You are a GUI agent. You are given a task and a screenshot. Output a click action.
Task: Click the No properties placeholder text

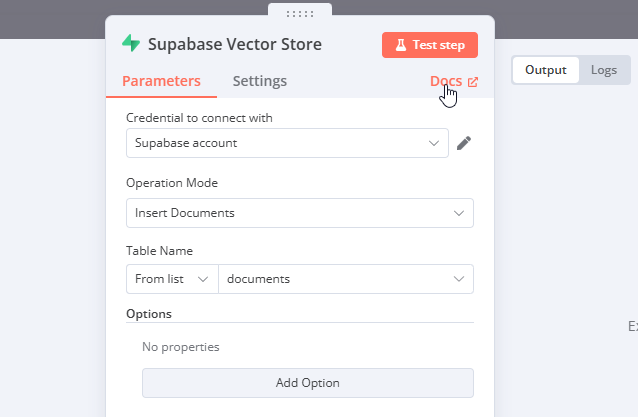[181, 347]
